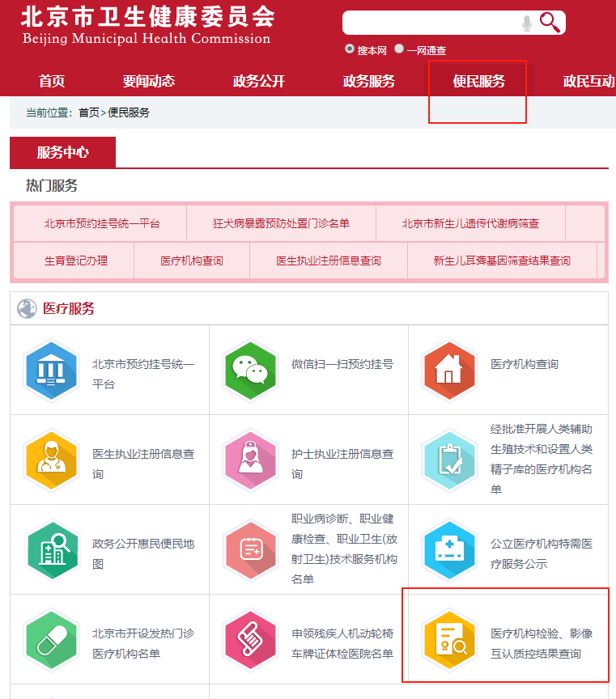The height and width of the screenshot is (699, 616).
Task: Click the blue bank hexagon icon
Action: 51,371
